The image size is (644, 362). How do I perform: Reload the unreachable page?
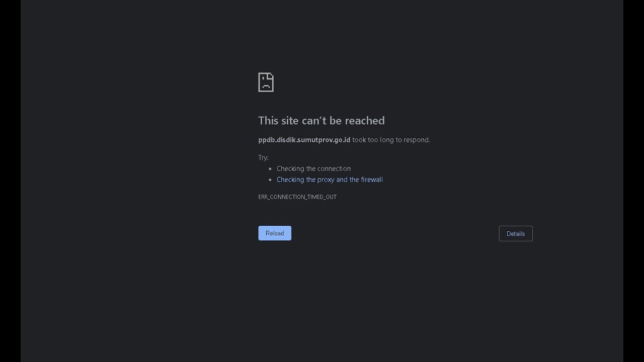tap(275, 233)
